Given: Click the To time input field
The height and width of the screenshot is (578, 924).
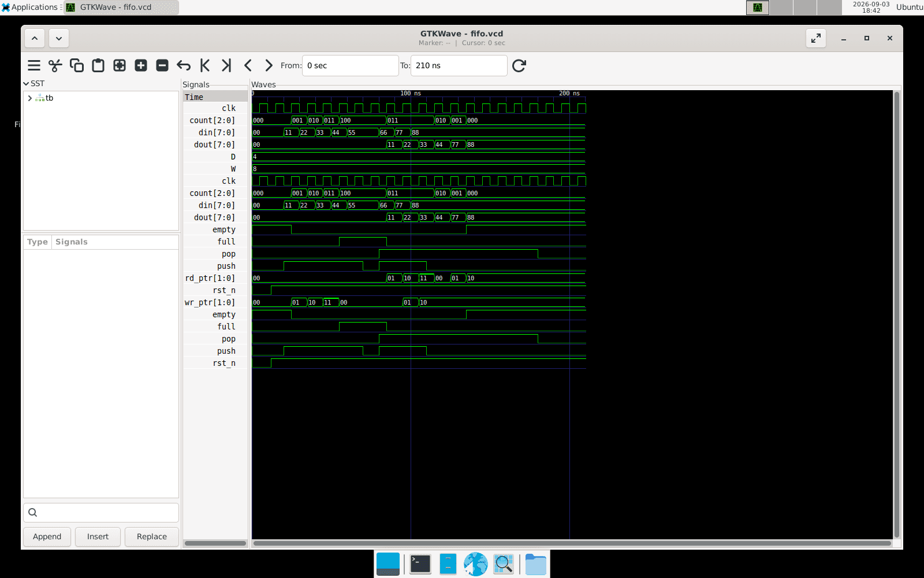Looking at the screenshot, I should tap(459, 65).
